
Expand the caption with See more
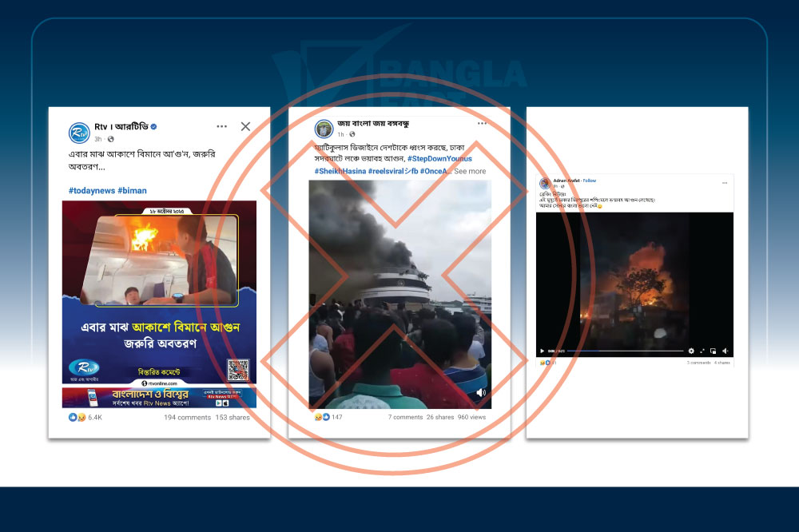[470, 171]
